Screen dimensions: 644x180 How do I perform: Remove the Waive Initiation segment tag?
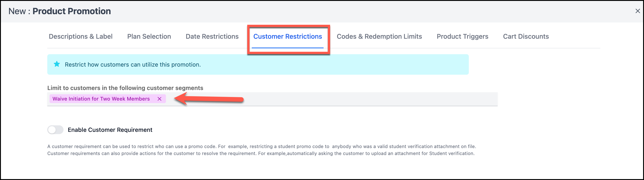(159, 99)
